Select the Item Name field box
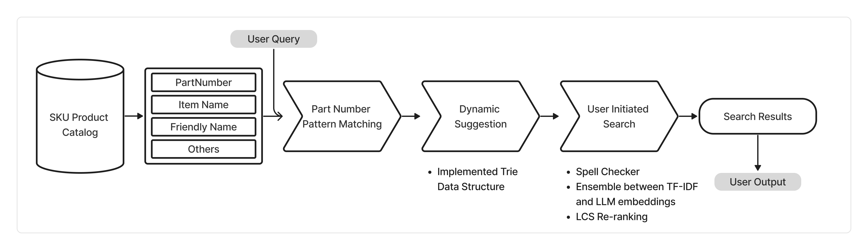This screenshot has width=868, height=250. tap(203, 105)
